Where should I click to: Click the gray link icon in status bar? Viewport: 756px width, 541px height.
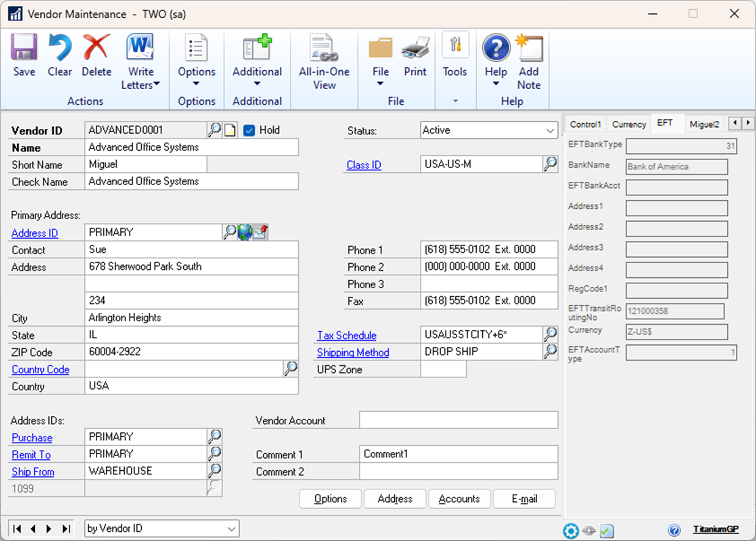589,531
